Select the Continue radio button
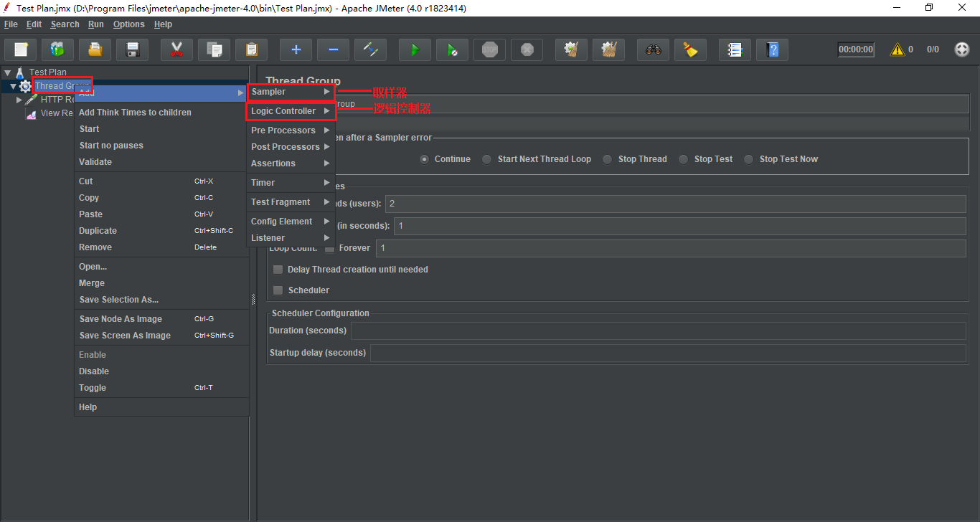This screenshot has width=980, height=522. [425, 159]
